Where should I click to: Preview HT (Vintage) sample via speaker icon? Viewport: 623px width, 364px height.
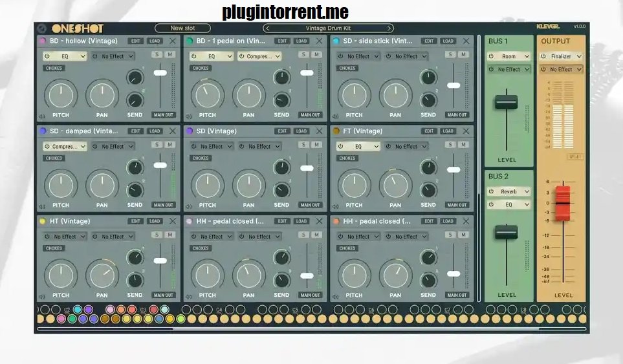click(x=41, y=297)
